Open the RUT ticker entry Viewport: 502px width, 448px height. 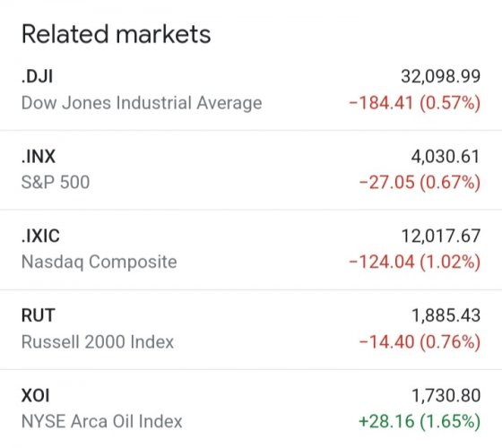[x=38, y=315]
